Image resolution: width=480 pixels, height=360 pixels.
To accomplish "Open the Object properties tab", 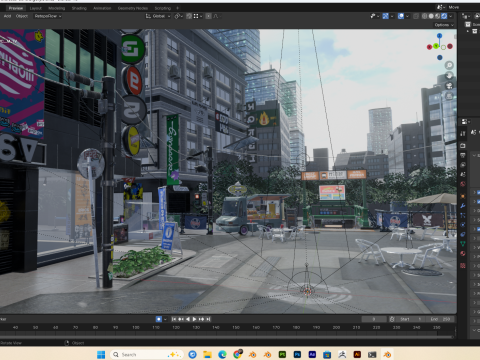I will click(x=463, y=196).
